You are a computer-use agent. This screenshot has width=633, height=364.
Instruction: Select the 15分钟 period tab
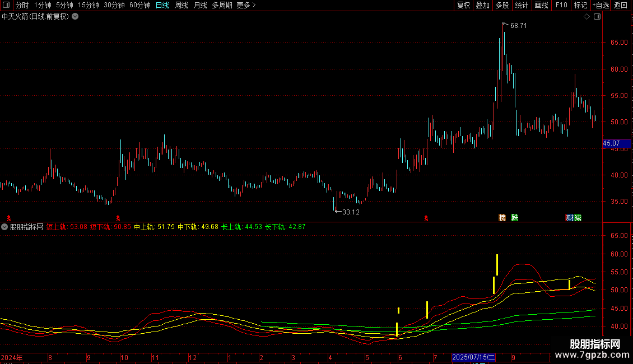(89, 5)
